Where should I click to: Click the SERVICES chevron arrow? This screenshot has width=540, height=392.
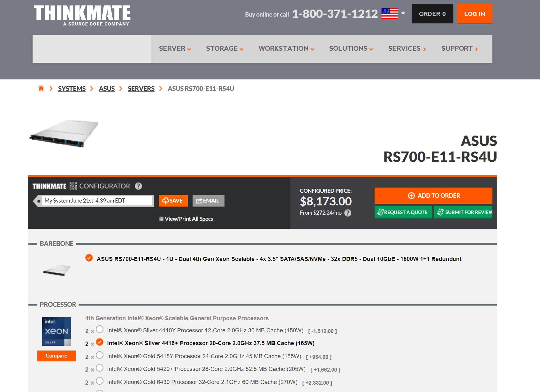point(425,49)
